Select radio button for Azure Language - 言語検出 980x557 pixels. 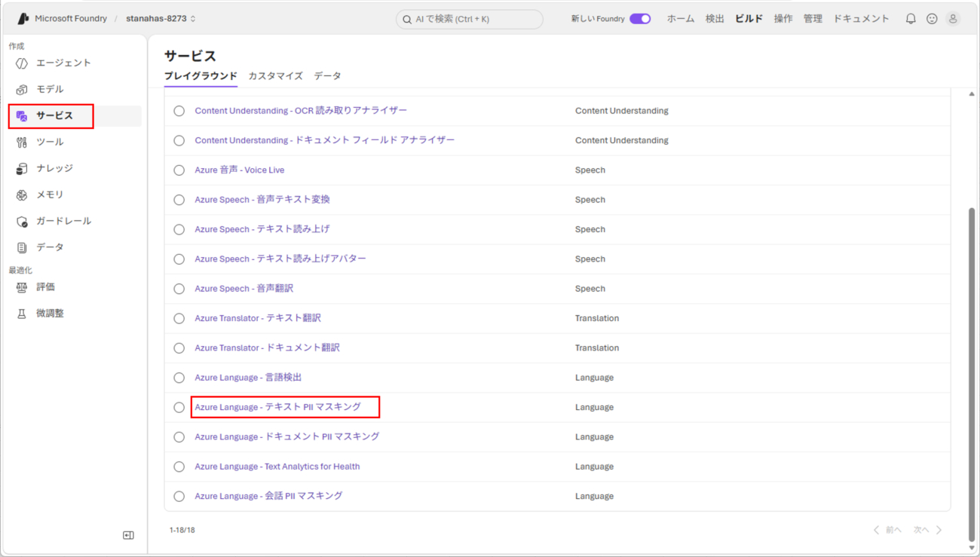tap(179, 378)
